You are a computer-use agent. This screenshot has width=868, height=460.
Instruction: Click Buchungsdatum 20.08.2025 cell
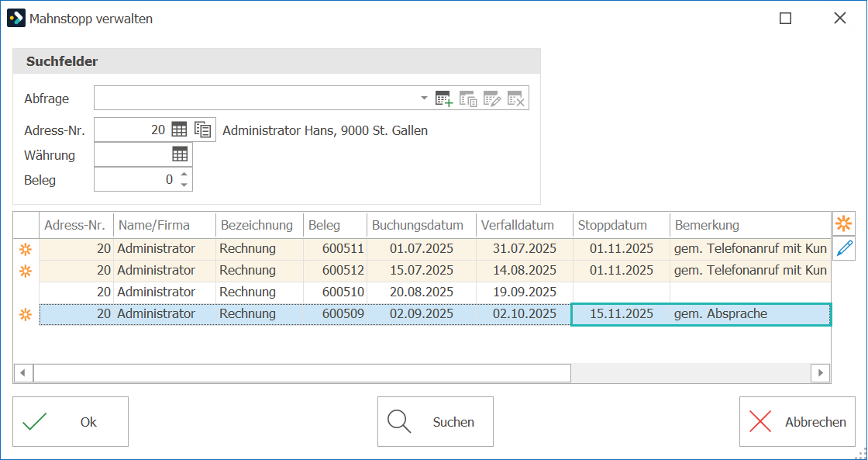(422, 292)
